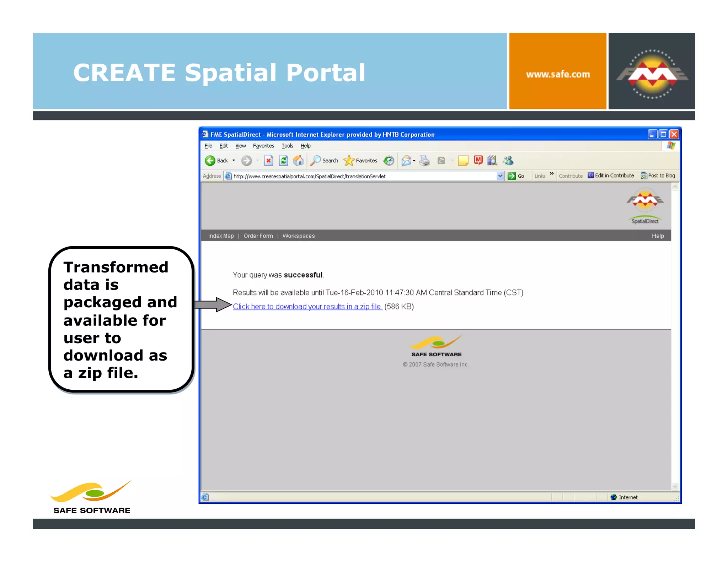Close the Internet Explorer window
This screenshot has height=562, width=728.
[x=674, y=134]
